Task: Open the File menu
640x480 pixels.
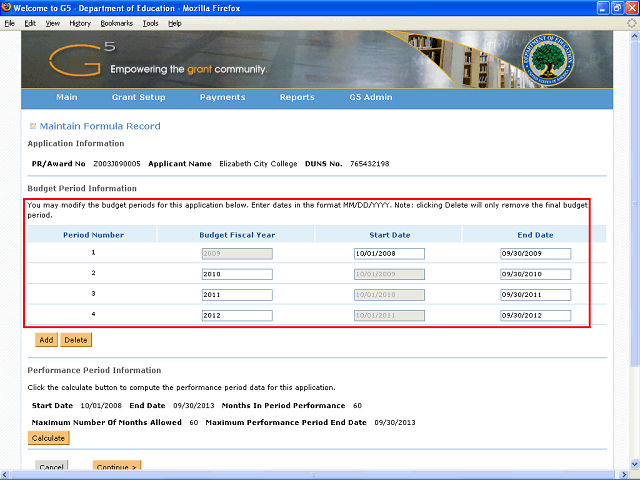Action: coord(10,22)
